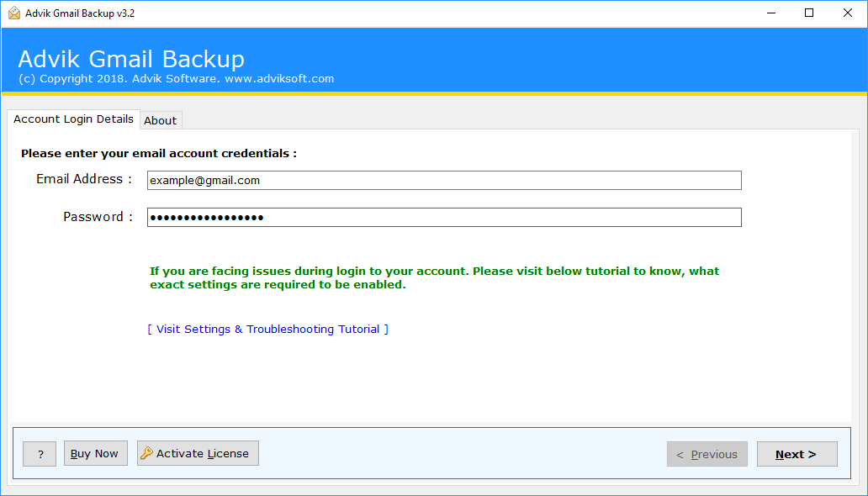Click the Buy Now button
The height and width of the screenshot is (496, 868).
point(96,453)
